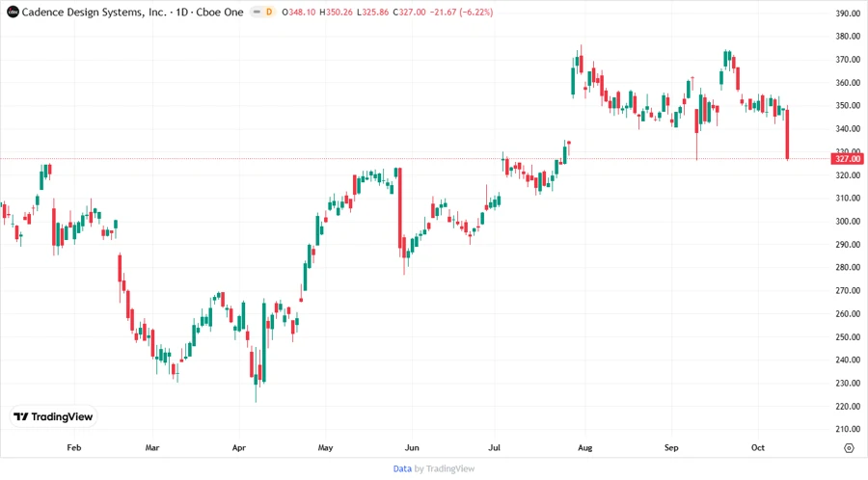Click the Cadence company logo icon
The width and height of the screenshot is (868, 480).
[x=13, y=12]
